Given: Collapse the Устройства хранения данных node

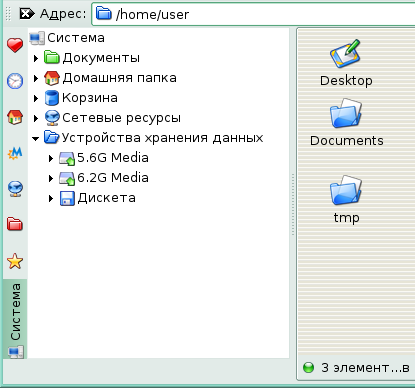Looking at the screenshot, I should (x=36, y=139).
